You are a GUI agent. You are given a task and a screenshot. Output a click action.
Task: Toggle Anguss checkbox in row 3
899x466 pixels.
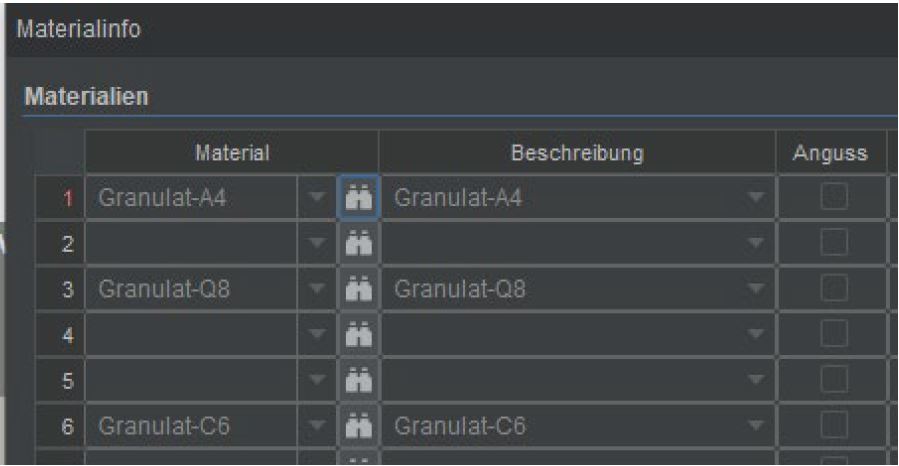click(834, 287)
